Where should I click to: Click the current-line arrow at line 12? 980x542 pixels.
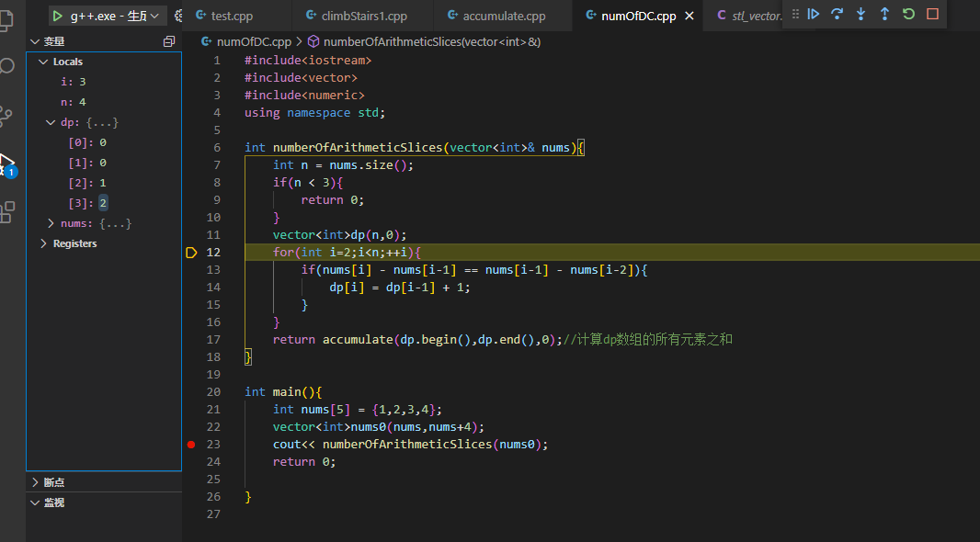tap(191, 253)
